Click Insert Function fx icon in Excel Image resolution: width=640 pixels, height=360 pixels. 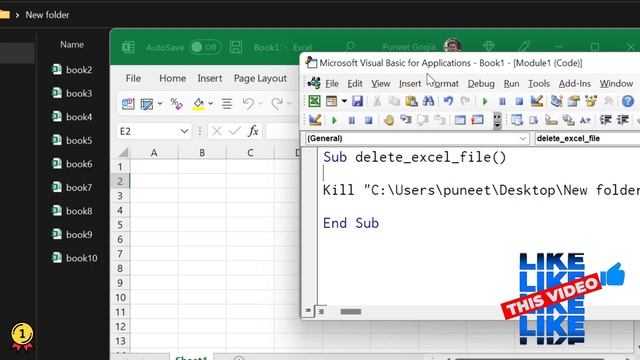(x=253, y=131)
